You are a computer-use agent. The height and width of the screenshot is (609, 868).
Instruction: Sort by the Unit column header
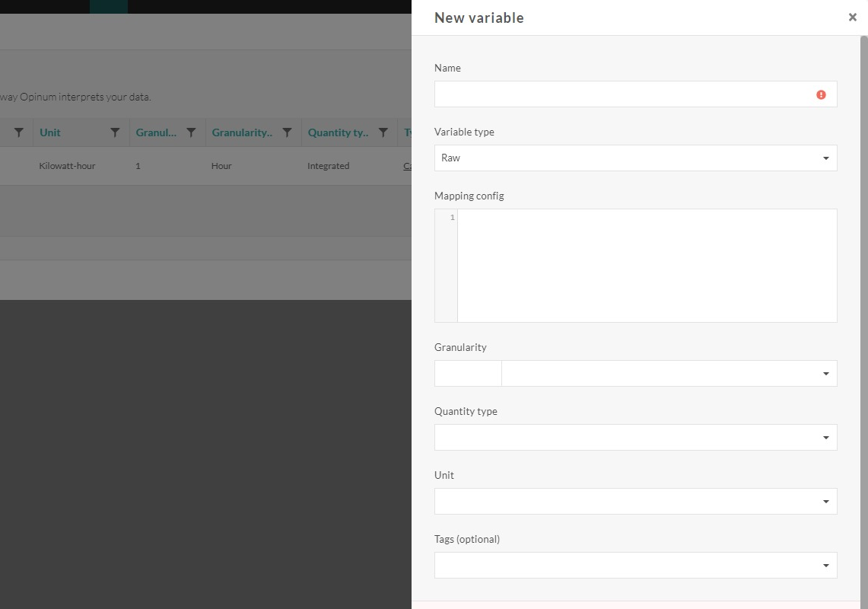click(50, 132)
